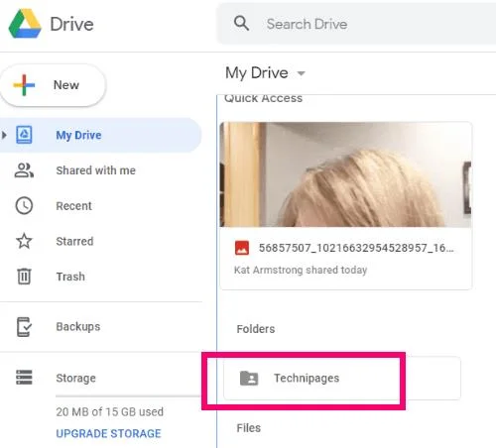The width and height of the screenshot is (496, 448).
Task: Click the dropdown arrow next to the My Drive header
Action: (x=301, y=73)
